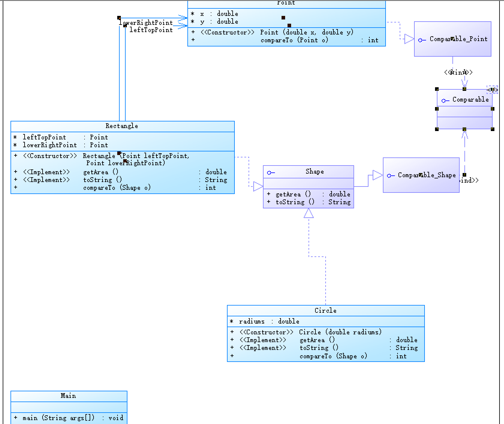Grab the left-middle selection handle of Comparable
The width and height of the screenshot is (504, 424).
(437, 109)
